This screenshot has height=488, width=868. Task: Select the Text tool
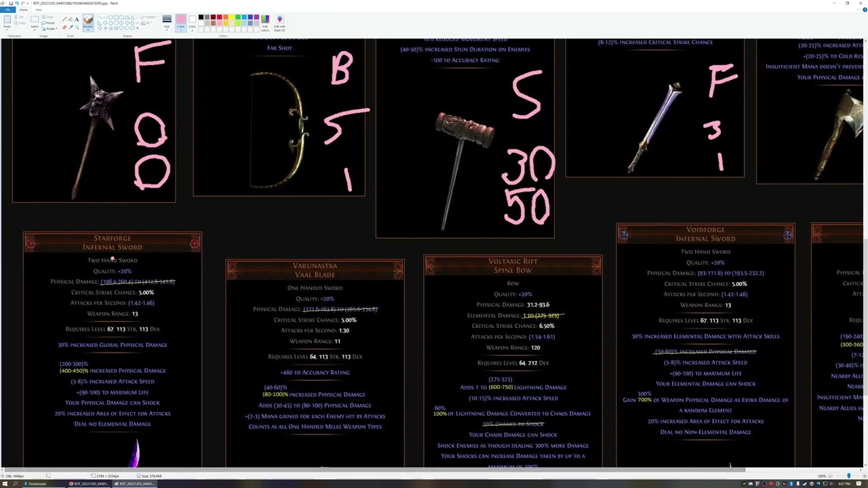click(77, 19)
